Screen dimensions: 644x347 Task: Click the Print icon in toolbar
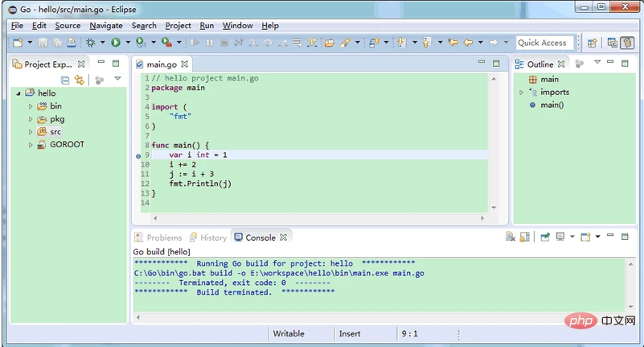pos(72,43)
